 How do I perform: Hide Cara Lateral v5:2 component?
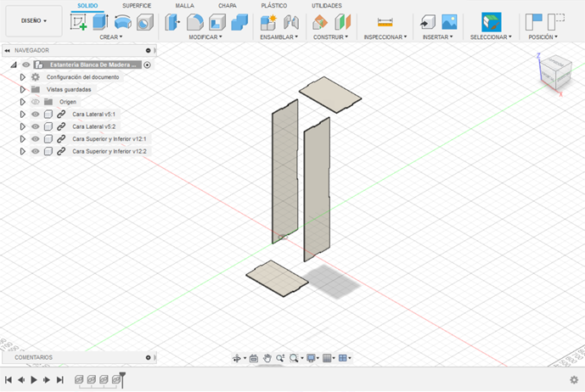coord(35,126)
